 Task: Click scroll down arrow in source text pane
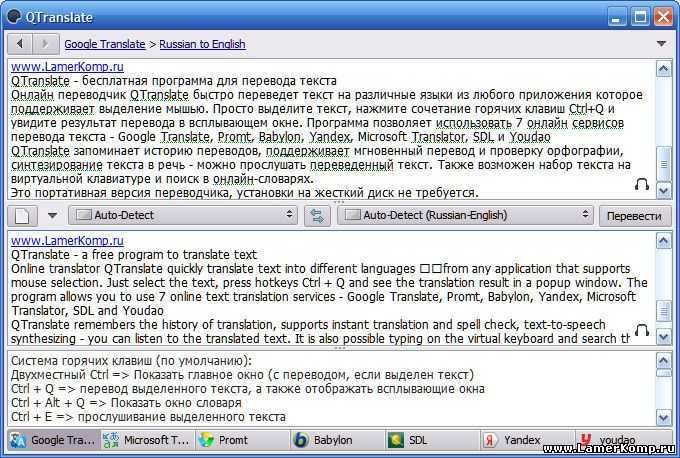pos(664,190)
